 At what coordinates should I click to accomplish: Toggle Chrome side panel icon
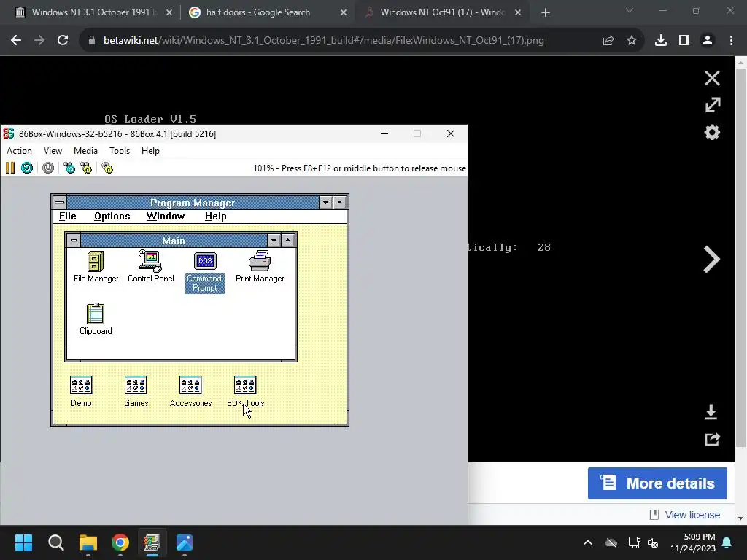[684, 41]
